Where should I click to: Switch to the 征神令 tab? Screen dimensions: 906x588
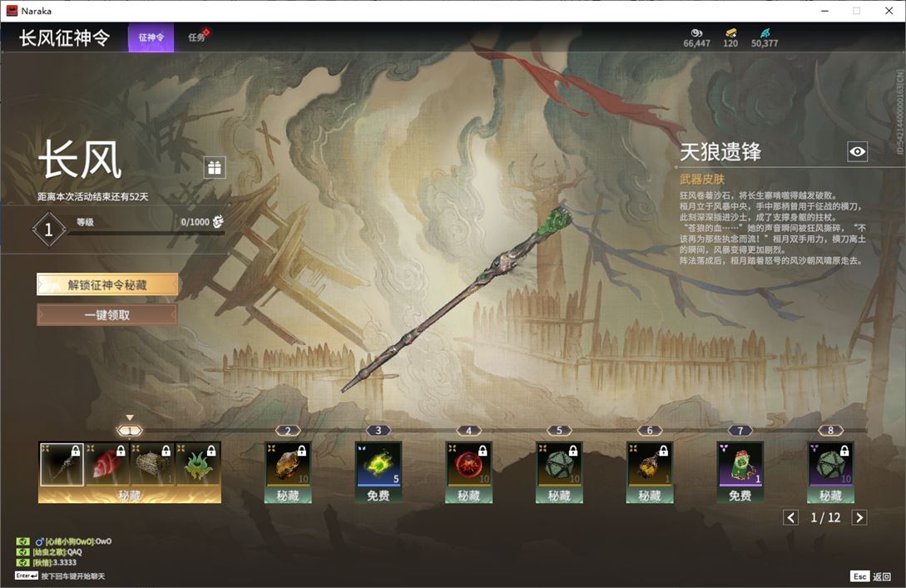pos(151,37)
